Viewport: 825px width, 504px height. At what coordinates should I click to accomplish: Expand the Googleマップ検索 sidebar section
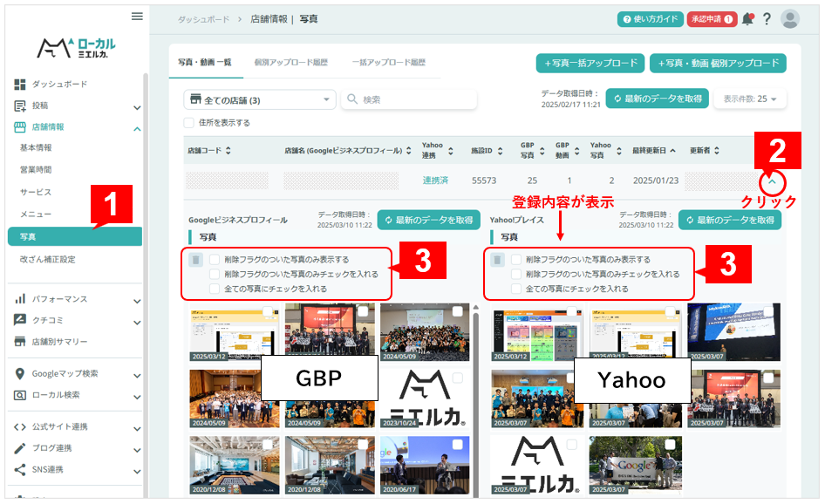pos(137,376)
